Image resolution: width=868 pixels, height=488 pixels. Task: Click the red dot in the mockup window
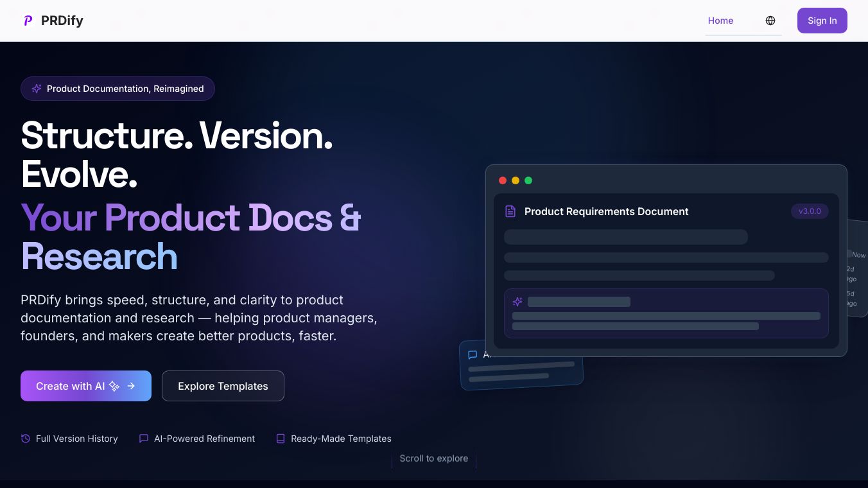click(503, 180)
